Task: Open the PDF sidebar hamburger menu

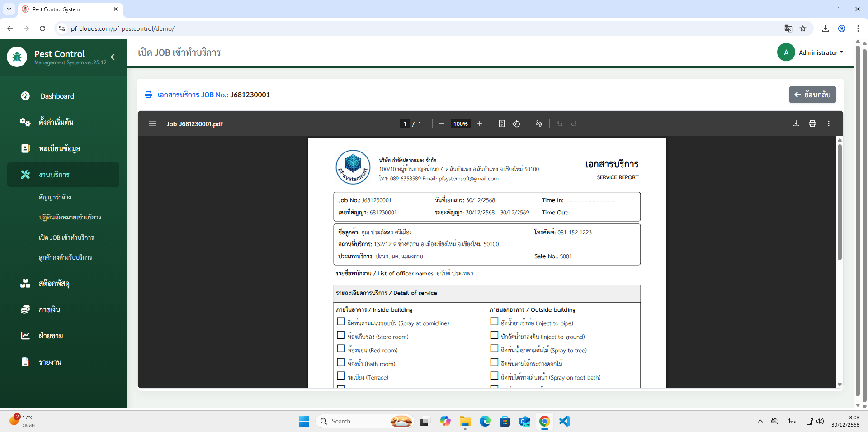Action: pos(152,123)
